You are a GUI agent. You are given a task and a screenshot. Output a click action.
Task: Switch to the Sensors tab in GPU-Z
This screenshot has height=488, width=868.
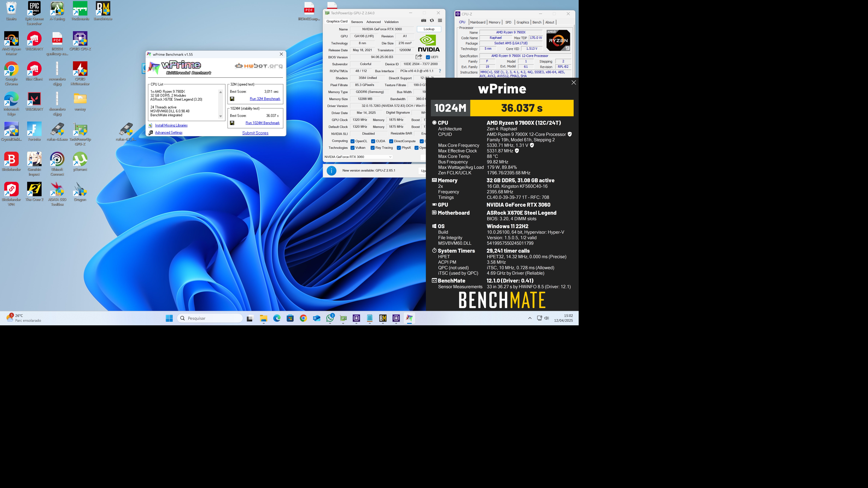357,22
